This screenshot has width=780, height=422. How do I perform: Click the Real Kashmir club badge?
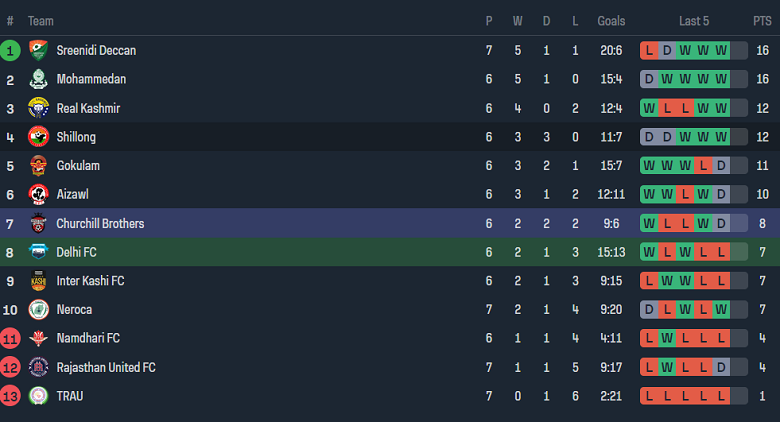pos(39,108)
